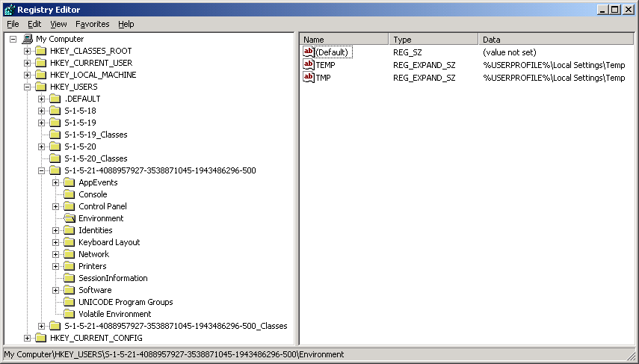
Task: Click the (value not set) data cell
Action: (510, 52)
